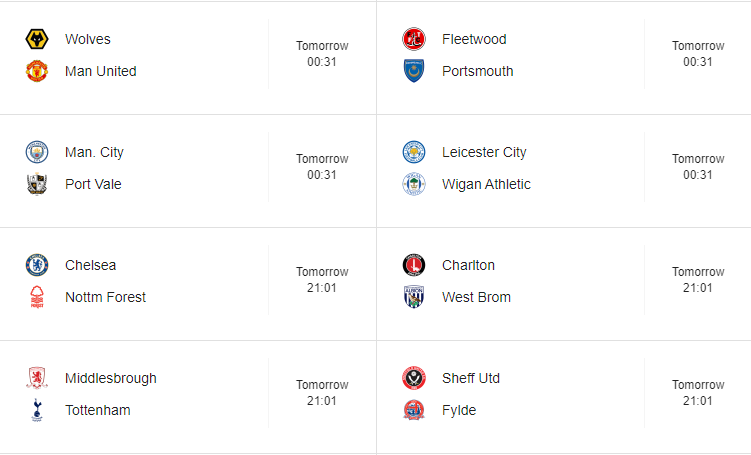Select the Chelsea lion crest
Image resolution: width=751 pixels, height=455 pixels.
click(37, 265)
